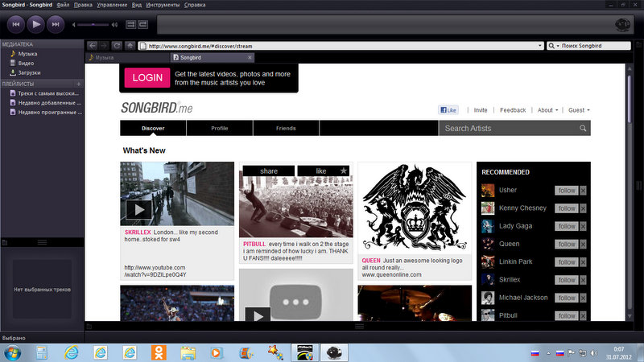The image size is (644, 362).
Task: Open the Файл menu
Action: click(x=63, y=5)
